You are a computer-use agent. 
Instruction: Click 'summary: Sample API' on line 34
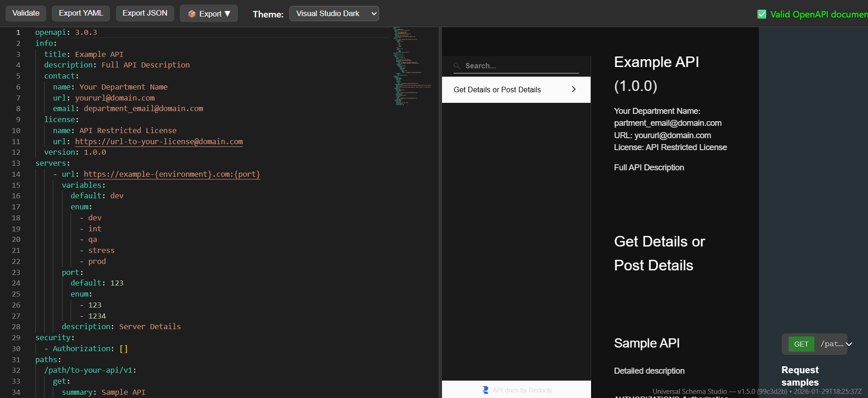coord(104,392)
